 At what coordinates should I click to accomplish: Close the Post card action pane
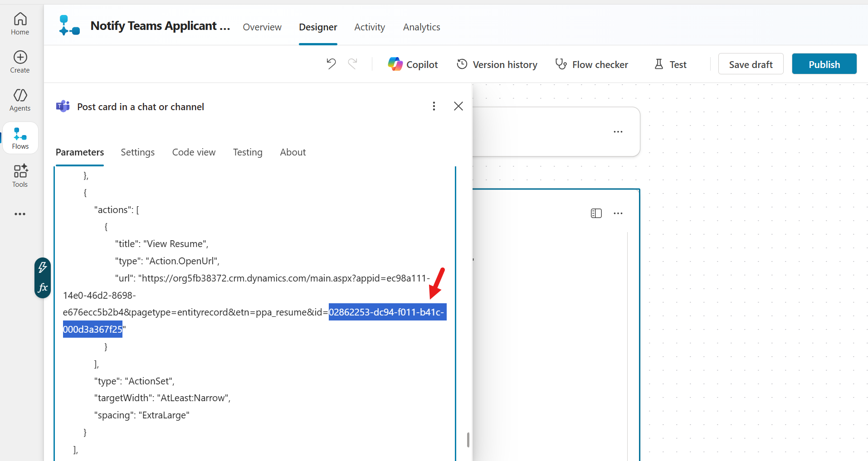[458, 106]
